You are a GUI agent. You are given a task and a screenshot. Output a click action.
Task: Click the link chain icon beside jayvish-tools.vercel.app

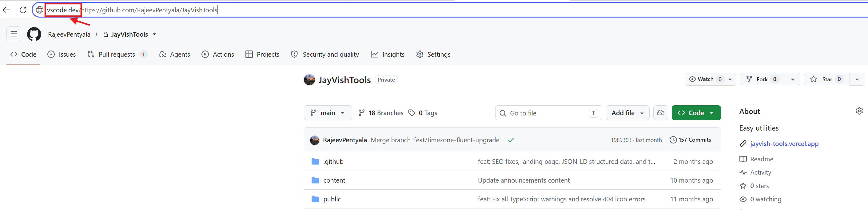[x=743, y=143]
